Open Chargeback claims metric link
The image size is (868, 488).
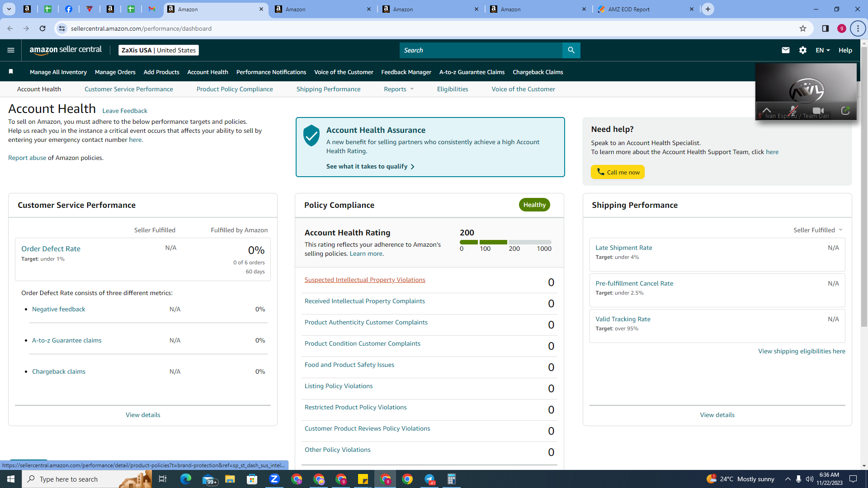(x=59, y=371)
